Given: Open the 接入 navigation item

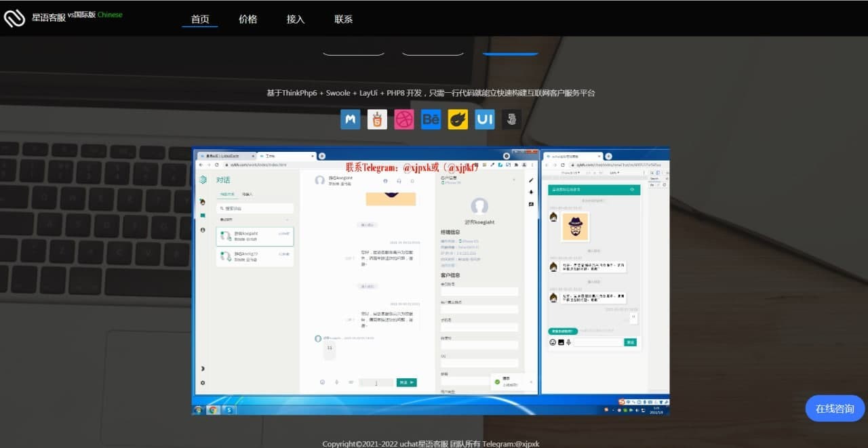Looking at the screenshot, I should 296,19.
